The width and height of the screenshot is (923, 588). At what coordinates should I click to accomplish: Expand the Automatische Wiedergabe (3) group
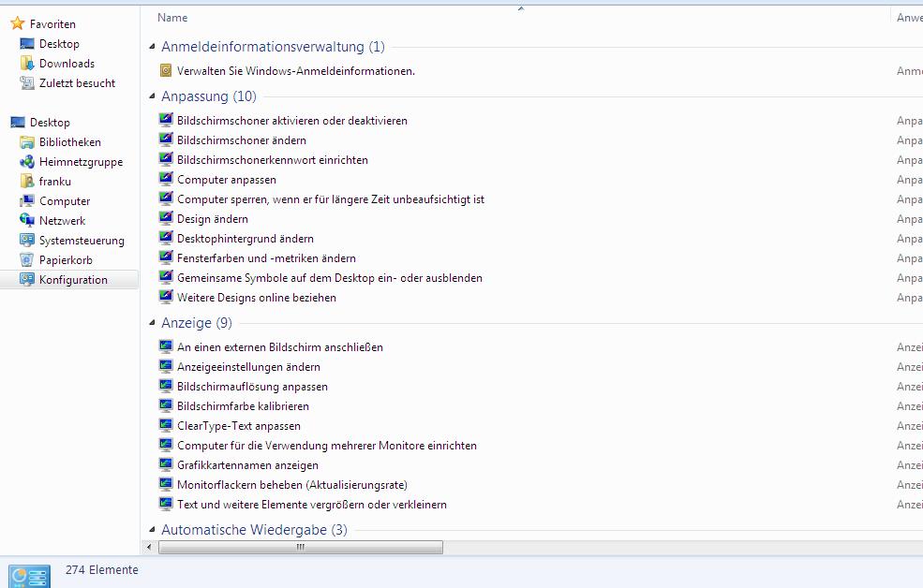coord(153,530)
